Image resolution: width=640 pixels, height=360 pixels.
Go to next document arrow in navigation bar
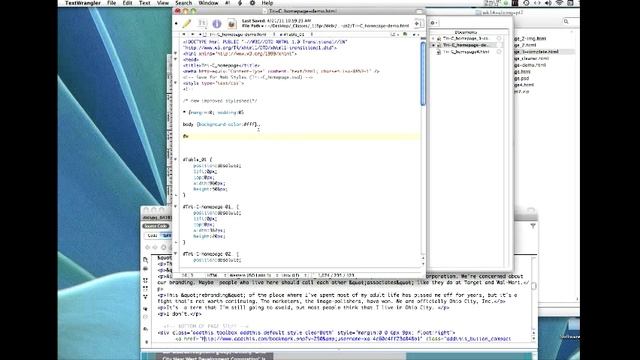point(192,35)
